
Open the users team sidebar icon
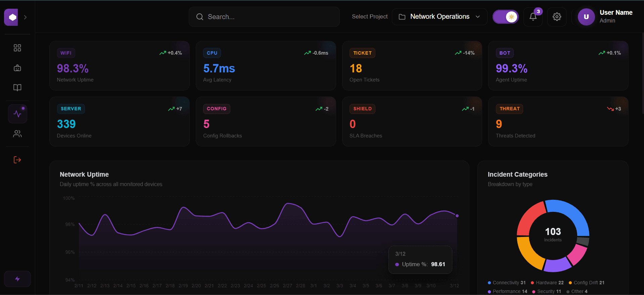(x=17, y=134)
